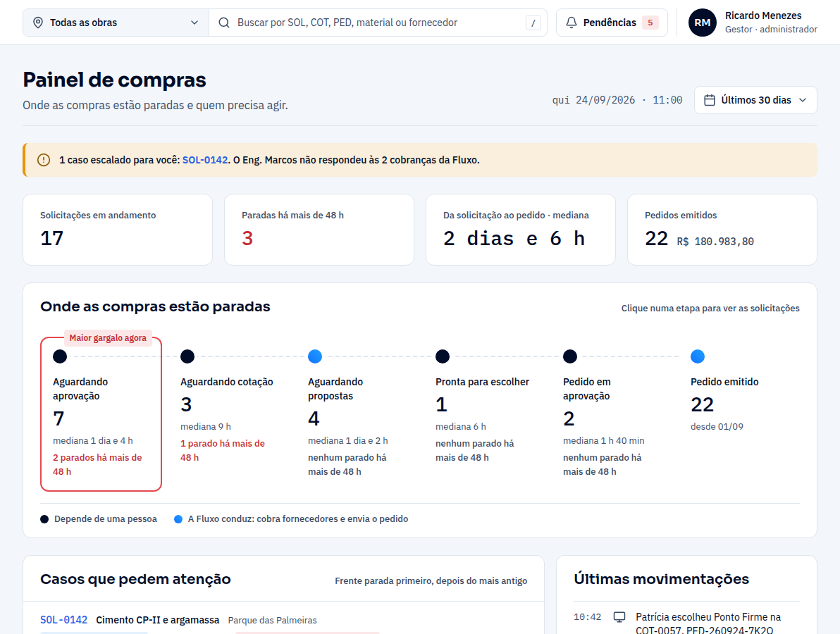Open the 10:42 Patrícia movement entry
The width and height of the screenshot is (840, 634).
pos(687,623)
